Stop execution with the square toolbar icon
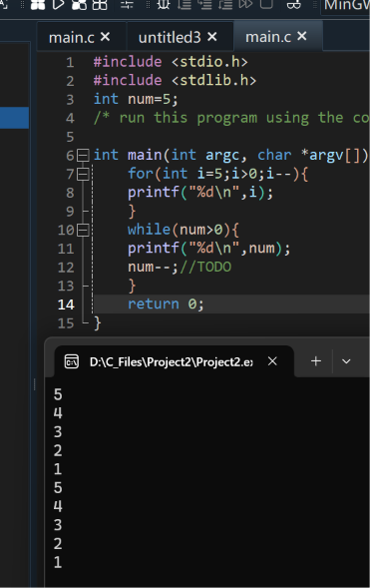Image resolution: width=370 pixels, height=588 pixels. pos(266,4)
